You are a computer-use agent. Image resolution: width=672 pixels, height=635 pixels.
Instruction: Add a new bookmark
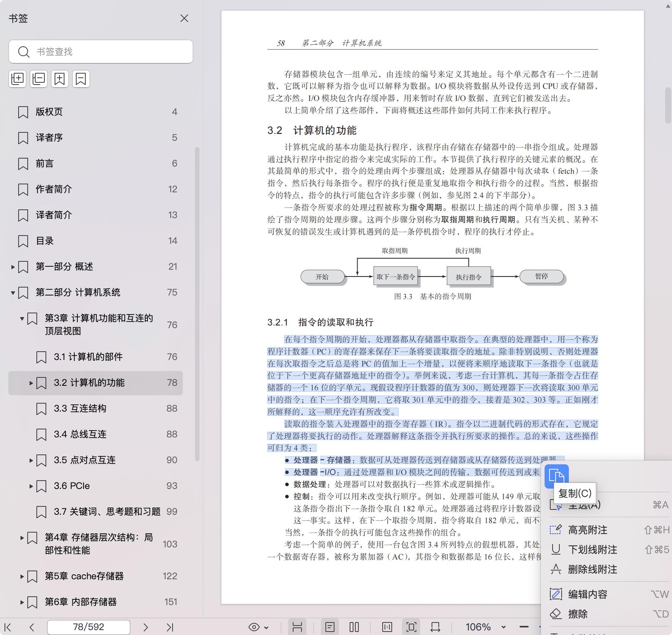click(60, 79)
